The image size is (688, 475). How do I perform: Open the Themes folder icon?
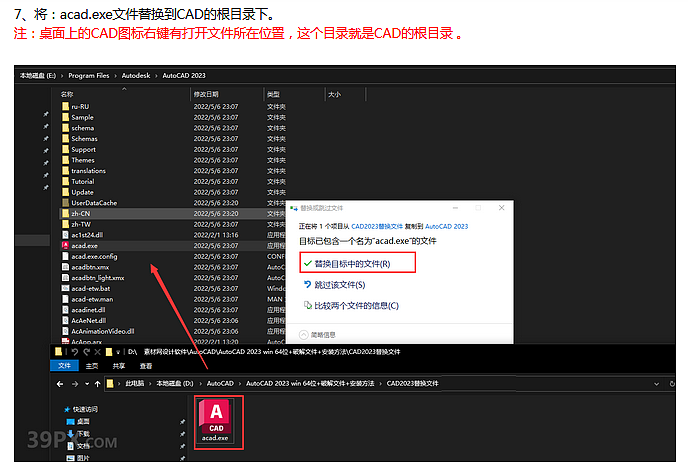(x=65, y=160)
